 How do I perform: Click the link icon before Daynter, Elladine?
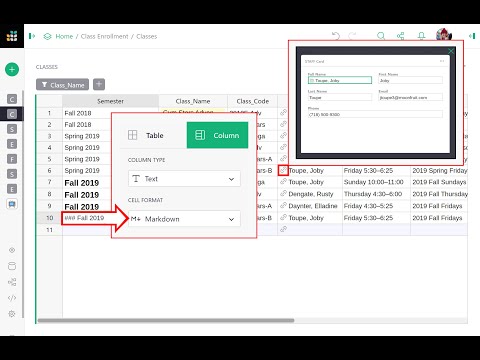283,206
